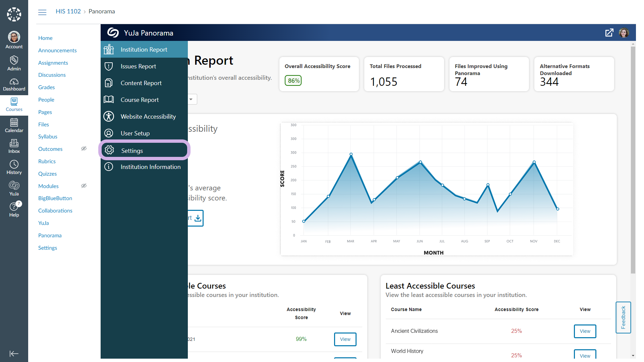
Task: Collapse the global navigation sidebar arrow
Action: click(14, 354)
